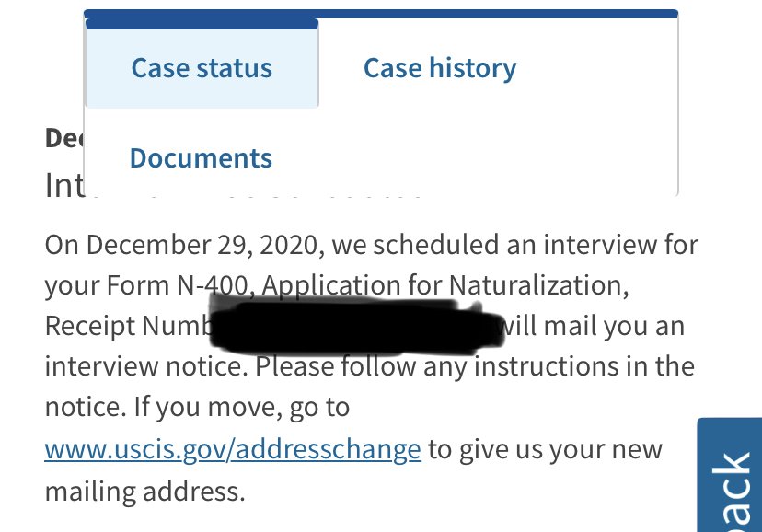Viewport: 762px width, 532px height.
Task: Open the Case status tab
Action: (x=202, y=68)
